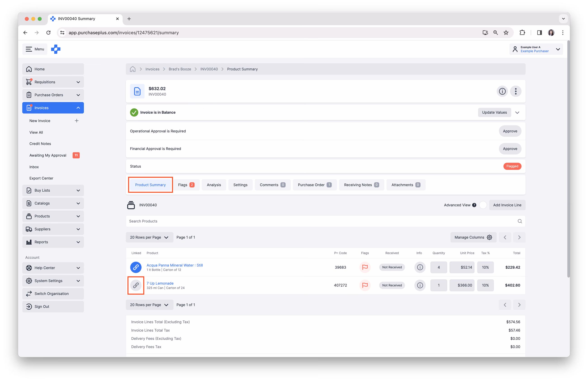Screen dimensions: 588x381
Task: Open the browser zoom magnifier icon
Action: [x=495, y=32]
